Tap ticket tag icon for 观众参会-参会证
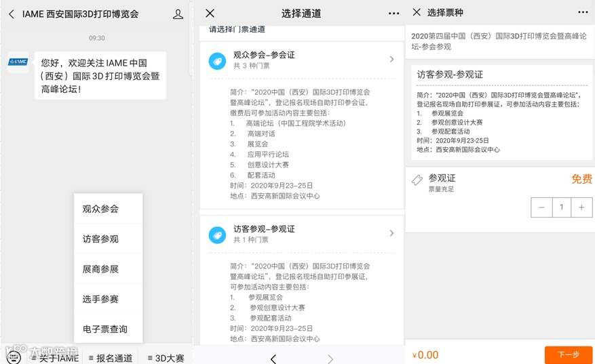The height and width of the screenshot is (364, 595). click(217, 61)
